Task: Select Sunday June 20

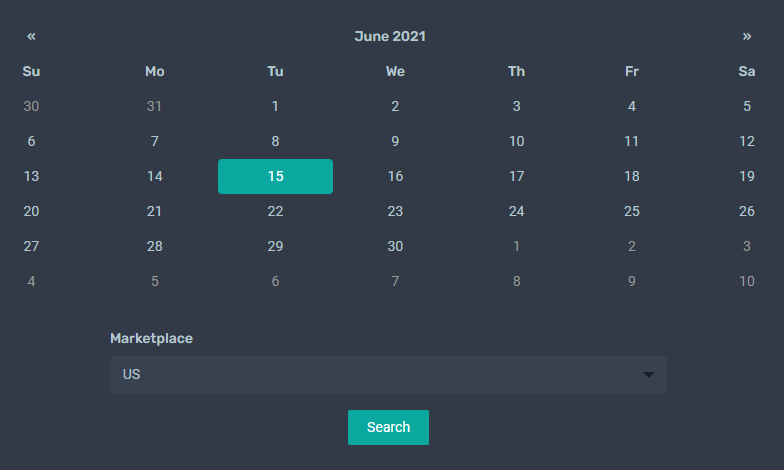Action: [31, 212]
